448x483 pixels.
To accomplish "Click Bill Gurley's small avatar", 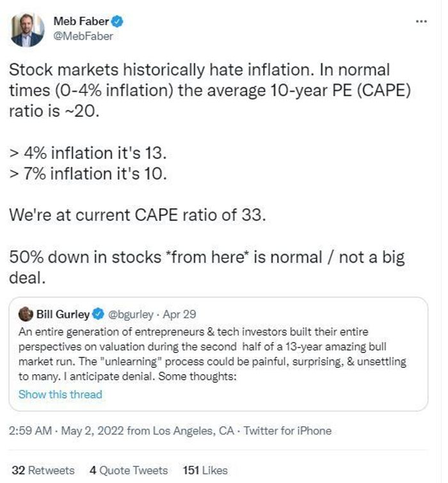I will point(26,314).
